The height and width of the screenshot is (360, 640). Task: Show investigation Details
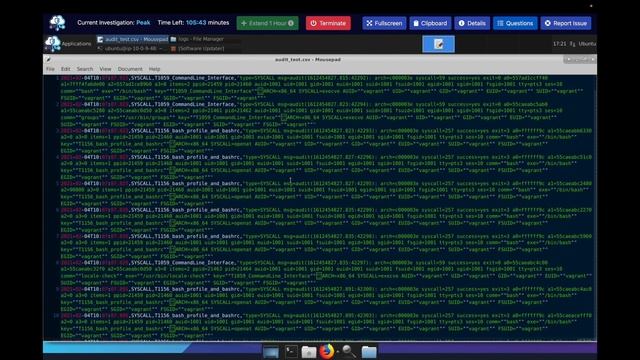(472, 23)
